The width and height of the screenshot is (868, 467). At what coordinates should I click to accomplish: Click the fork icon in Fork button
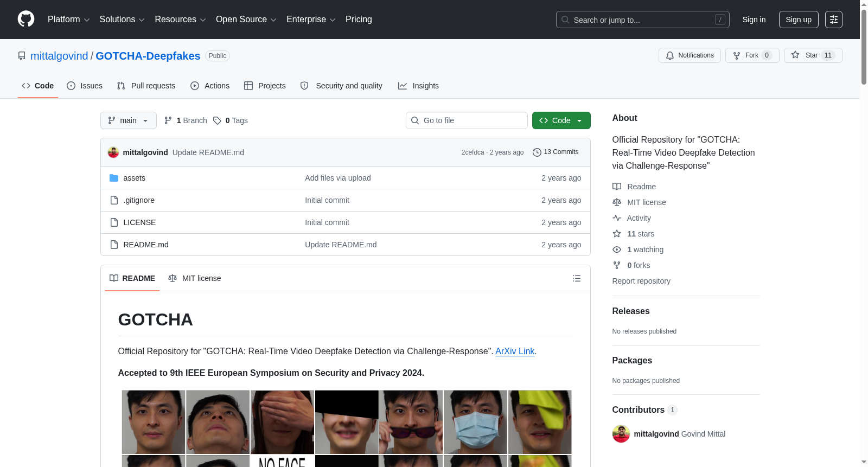point(737,55)
